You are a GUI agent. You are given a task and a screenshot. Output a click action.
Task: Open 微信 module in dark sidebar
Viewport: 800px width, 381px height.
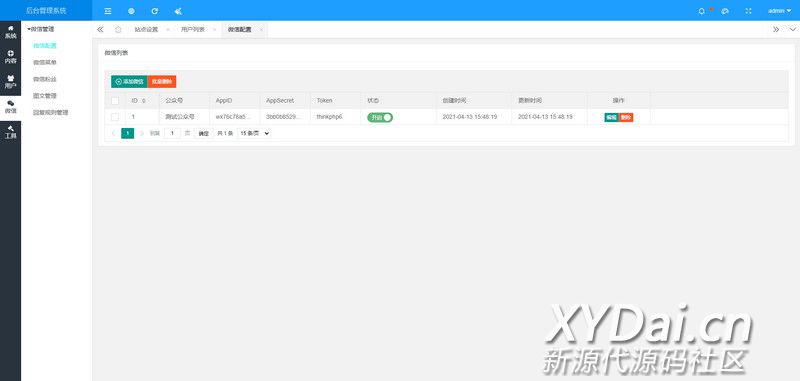click(10, 107)
